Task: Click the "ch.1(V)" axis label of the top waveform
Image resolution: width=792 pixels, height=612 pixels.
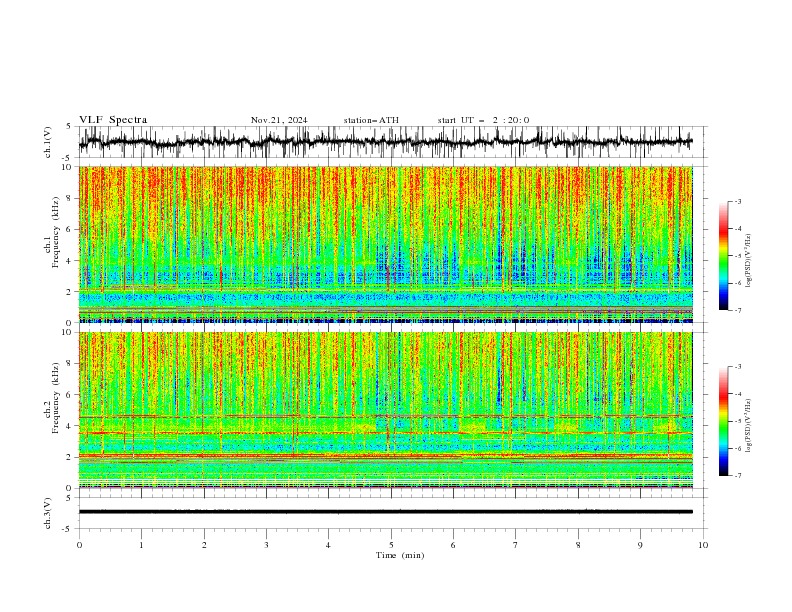Action: point(47,142)
